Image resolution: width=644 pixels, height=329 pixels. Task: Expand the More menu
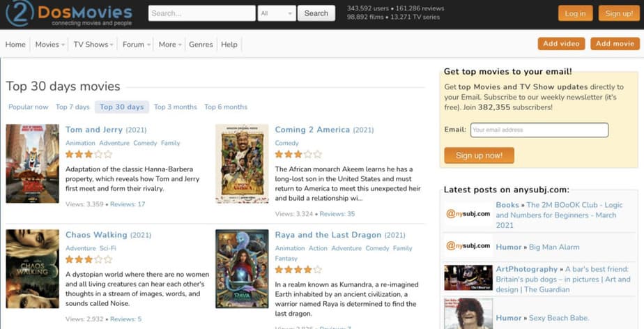(170, 45)
